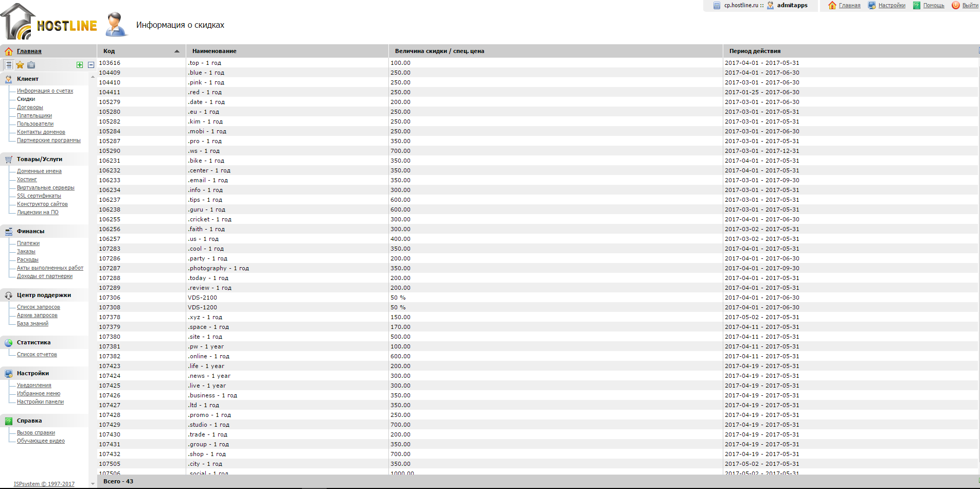This screenshot has height=489, width=980.
Task: Open Пользователи menu item
Action: click(x=35, y=124)
